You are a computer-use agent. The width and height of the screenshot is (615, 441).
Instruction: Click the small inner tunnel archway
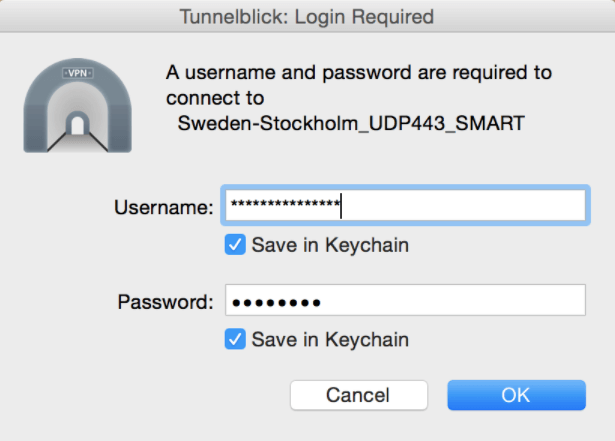[78, 123]
